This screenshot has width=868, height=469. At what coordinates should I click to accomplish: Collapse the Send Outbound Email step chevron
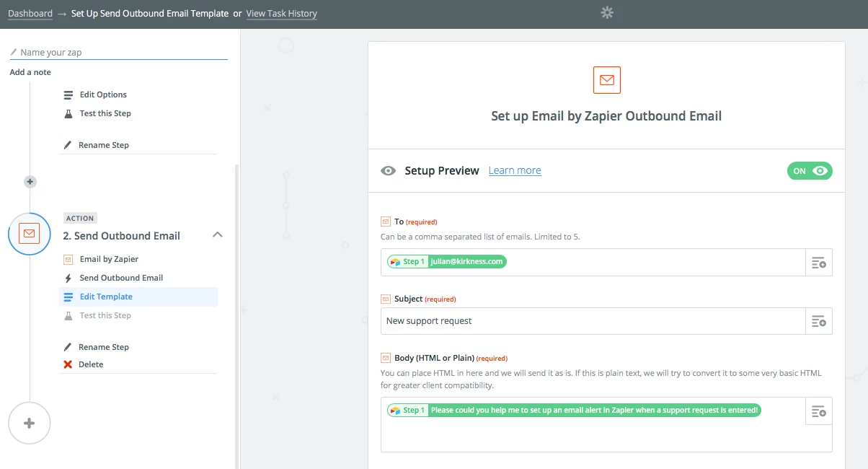coord(218,234)
